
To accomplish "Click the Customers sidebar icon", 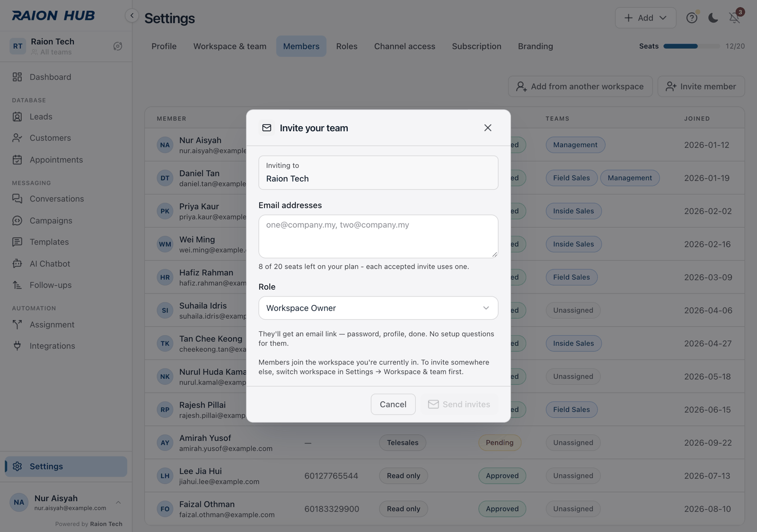I will tap(18, 138).
